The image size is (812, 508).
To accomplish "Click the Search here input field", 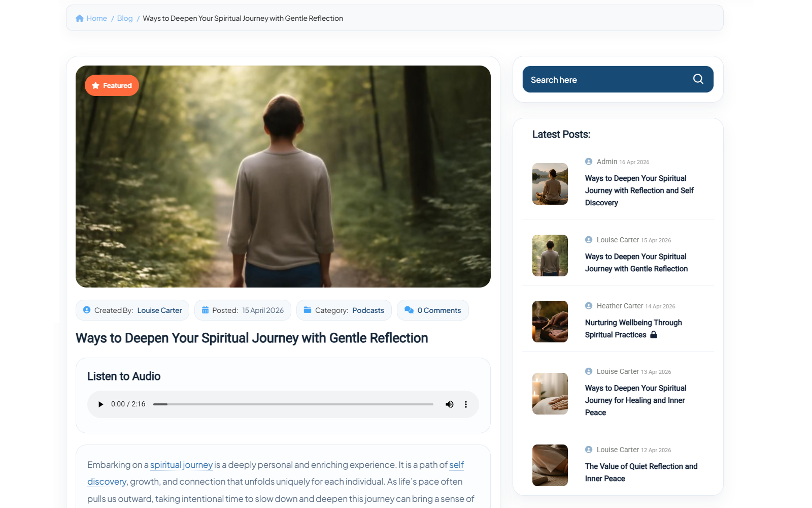I will (584, 79).
